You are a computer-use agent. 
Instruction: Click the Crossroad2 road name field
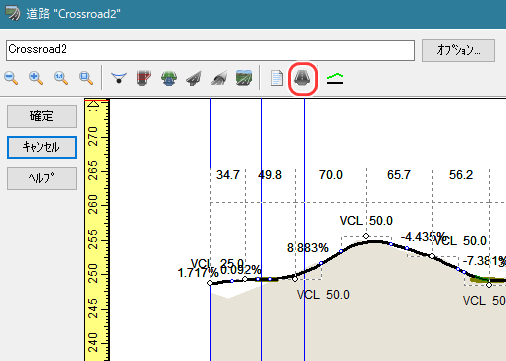tap(210, 50)
